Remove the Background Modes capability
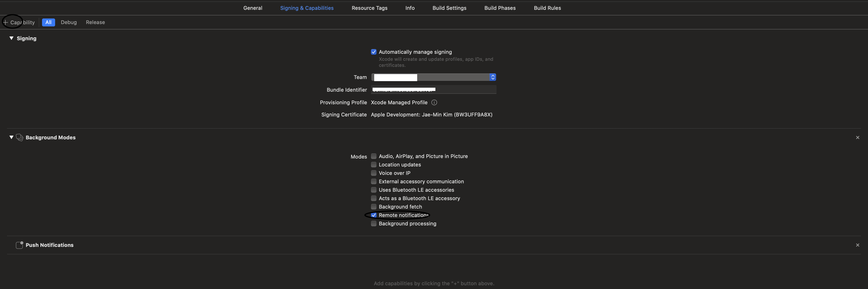Viewport: 868px width, 289px height. 857,137
